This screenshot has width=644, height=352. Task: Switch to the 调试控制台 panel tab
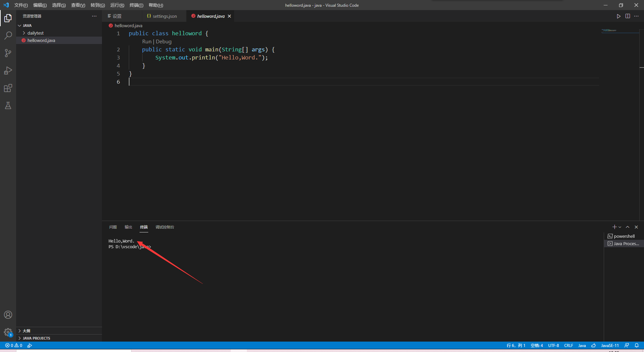coord(165,227)
